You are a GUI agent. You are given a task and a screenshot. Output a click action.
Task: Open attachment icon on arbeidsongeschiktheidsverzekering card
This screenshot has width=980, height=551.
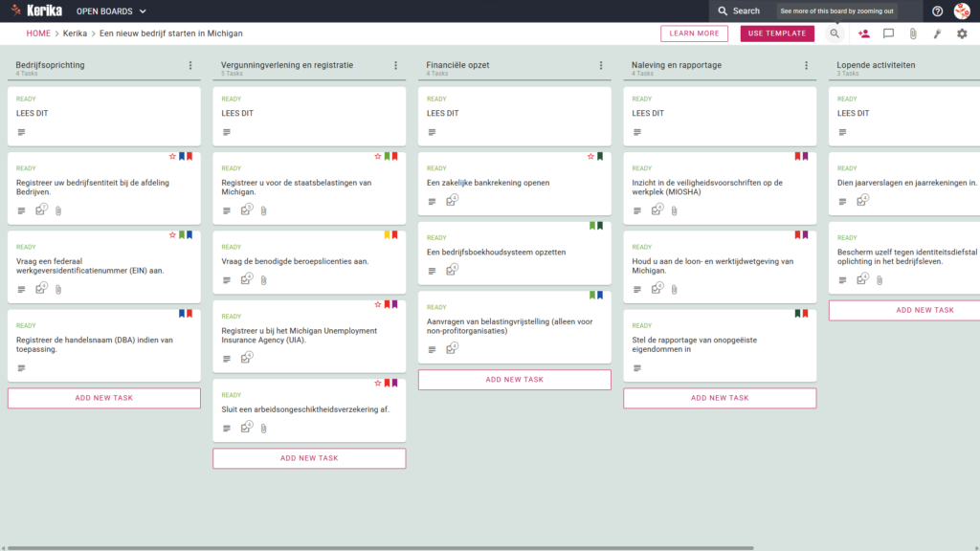[x=264, y=429]
